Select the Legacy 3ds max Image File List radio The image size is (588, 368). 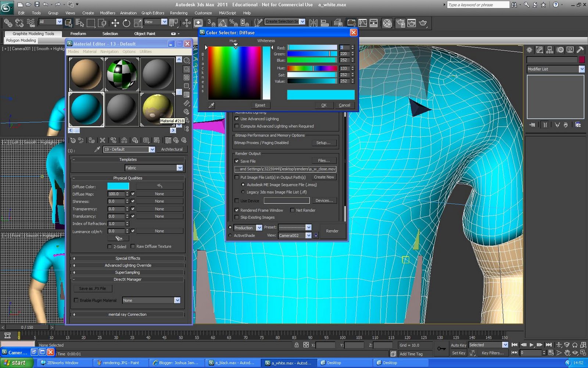243,192
